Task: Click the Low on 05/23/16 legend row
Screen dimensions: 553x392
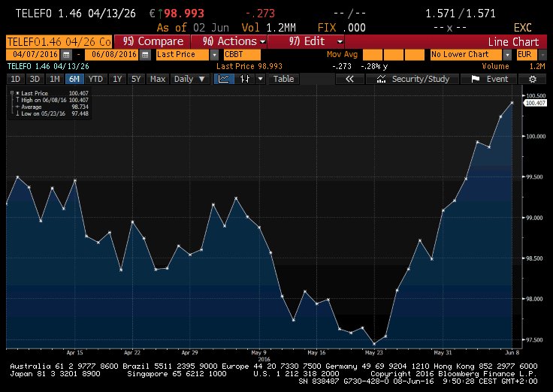Action: pos(52,113)
